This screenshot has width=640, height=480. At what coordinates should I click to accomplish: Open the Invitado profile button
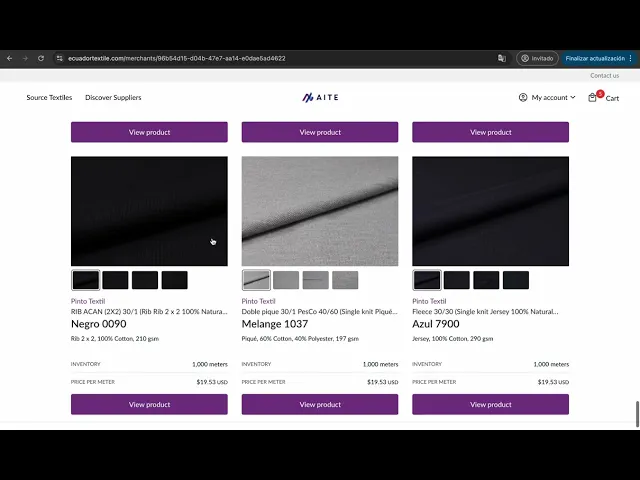(x=537, y=58)
